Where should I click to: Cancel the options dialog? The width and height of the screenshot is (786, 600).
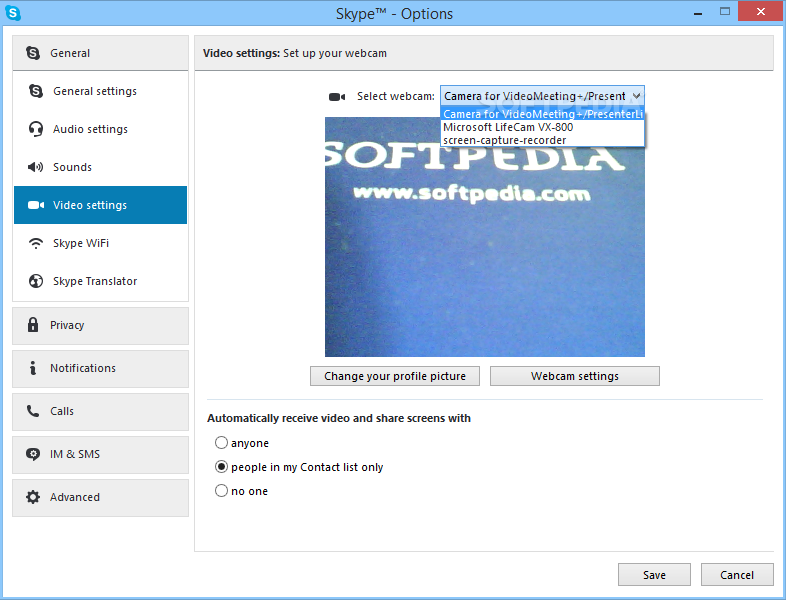(x=737, y=575)
